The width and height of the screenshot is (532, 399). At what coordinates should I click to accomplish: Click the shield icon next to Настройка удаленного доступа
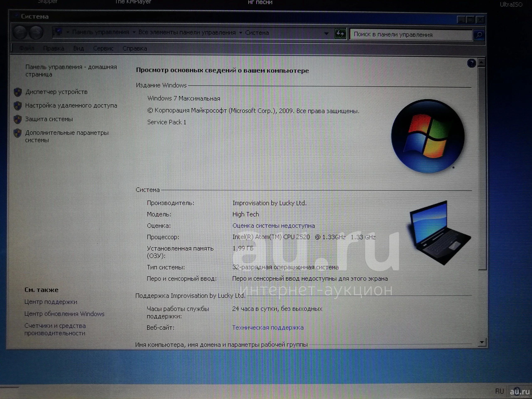tap(17, 106)
